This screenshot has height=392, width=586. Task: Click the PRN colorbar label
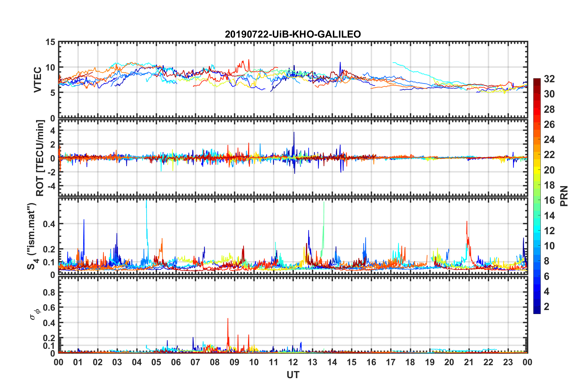[564, 196]
